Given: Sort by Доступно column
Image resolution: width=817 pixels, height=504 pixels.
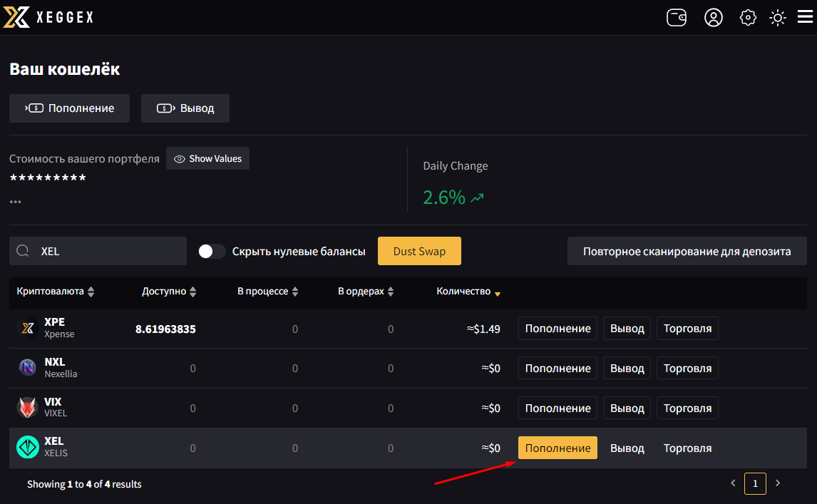Looking at the screenshot, I should point(169,292).
